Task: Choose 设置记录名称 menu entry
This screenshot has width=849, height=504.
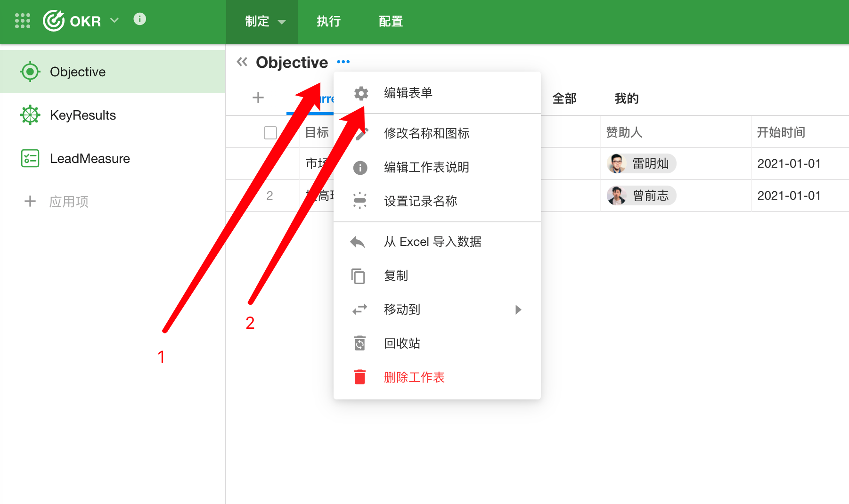Action: pyautogui.click(x=437, y=201)
